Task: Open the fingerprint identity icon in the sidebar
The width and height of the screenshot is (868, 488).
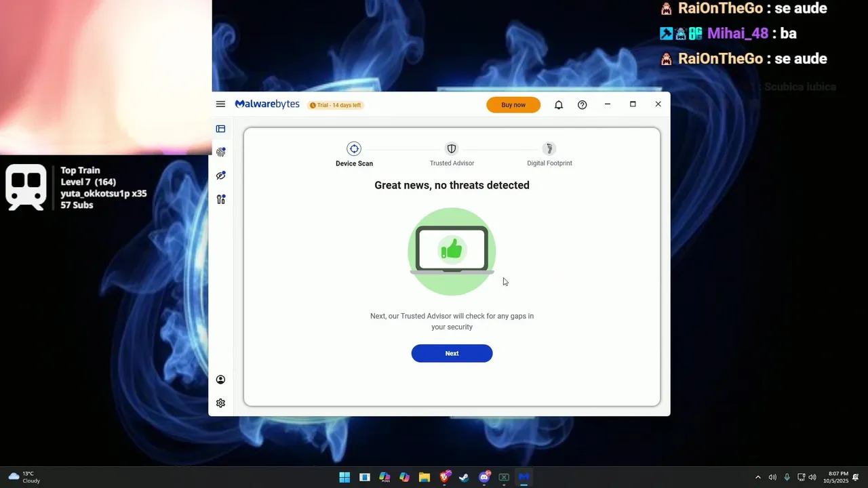Action: coord(220,152)
